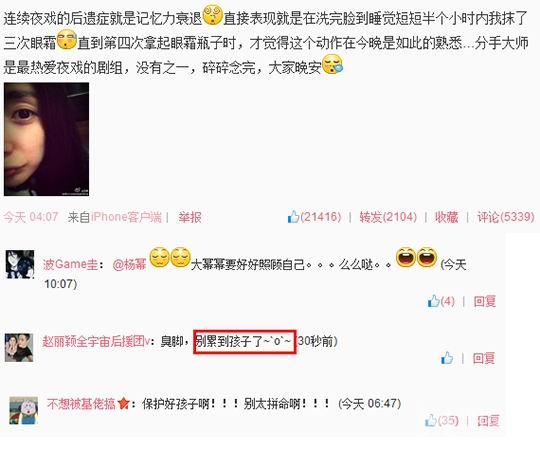The image size is (540, 450).
Task: Click 回复 on 不想被基佬搞's comment
Action: pos(488,421)
